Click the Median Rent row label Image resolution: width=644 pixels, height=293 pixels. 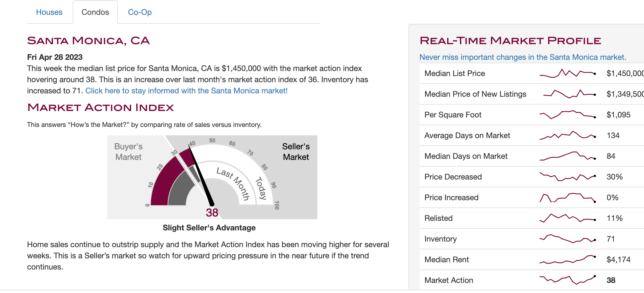pyautogui.click(x=446, y=260)
